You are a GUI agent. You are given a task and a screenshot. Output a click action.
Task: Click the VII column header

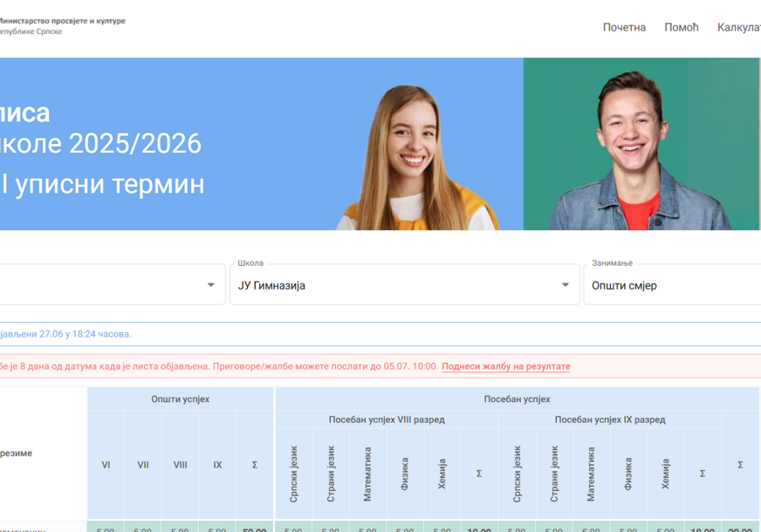(143, 465)
